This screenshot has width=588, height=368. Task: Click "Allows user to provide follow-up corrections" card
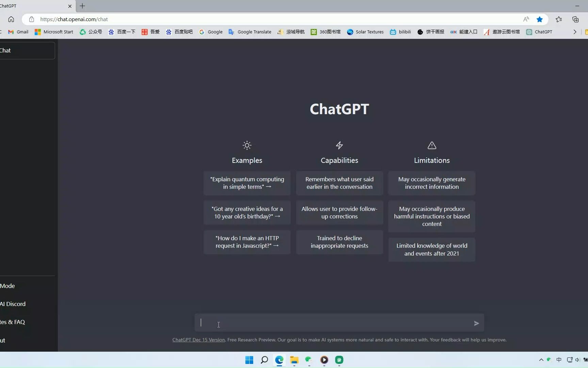tap(339, 213)
